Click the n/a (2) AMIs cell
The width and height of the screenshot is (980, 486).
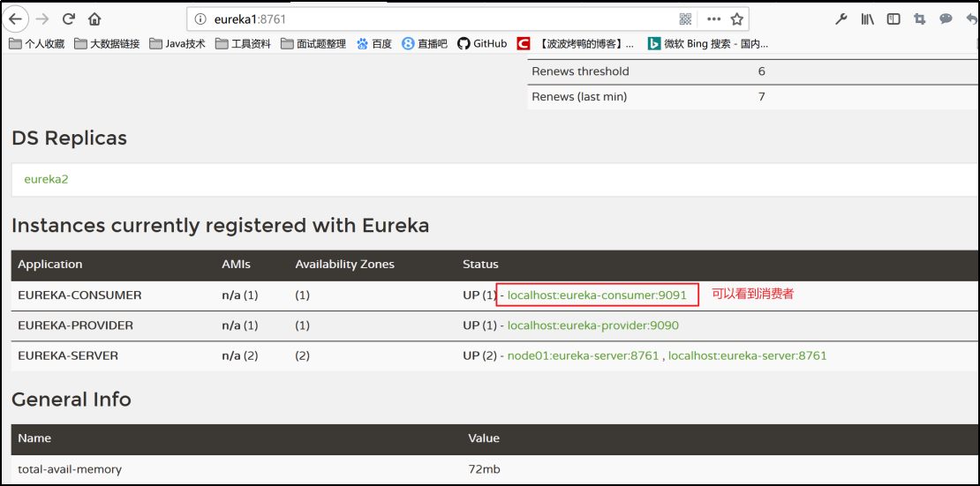pyautogui.click(x=240, y=356)
